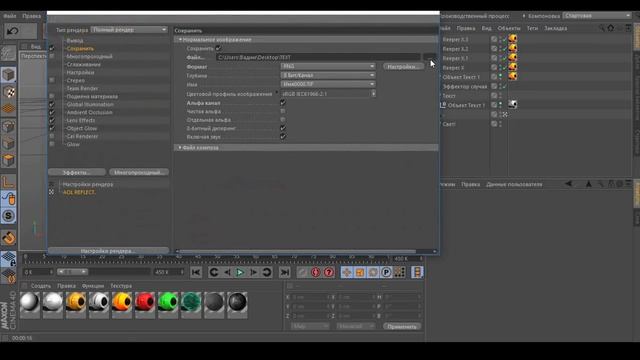Toggle Lens Effects checkbox
This screenshot has width=640, height=360.
pyautogui.click(x=52, y=120)
